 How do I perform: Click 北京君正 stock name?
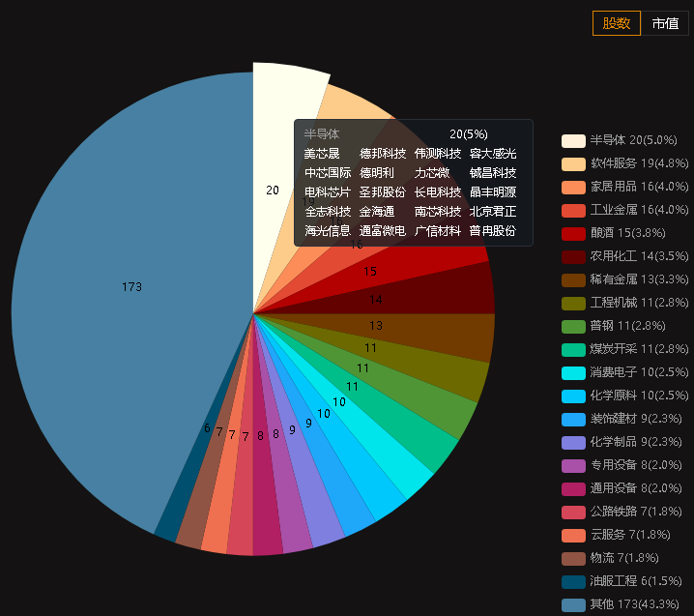(x=493, y=211)
